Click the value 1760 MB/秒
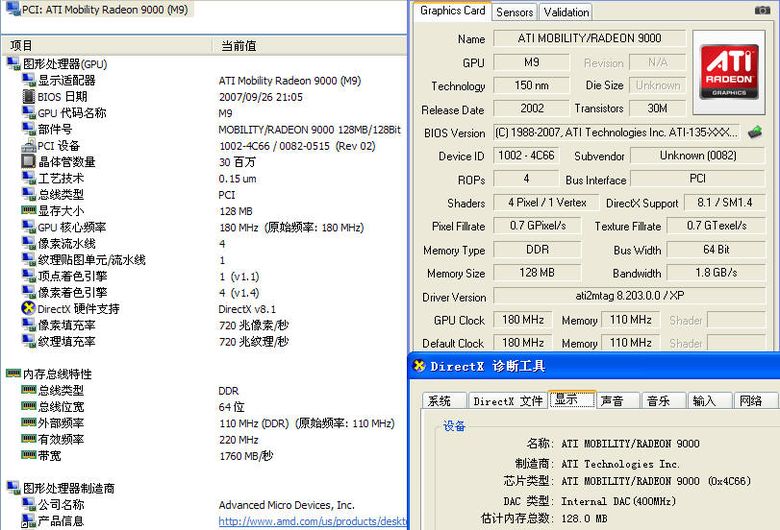 246,456
